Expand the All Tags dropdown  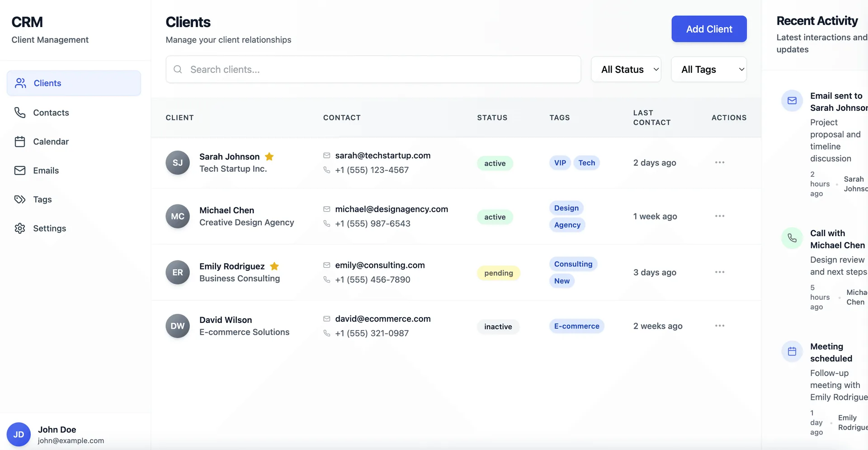tap(709, 69)
